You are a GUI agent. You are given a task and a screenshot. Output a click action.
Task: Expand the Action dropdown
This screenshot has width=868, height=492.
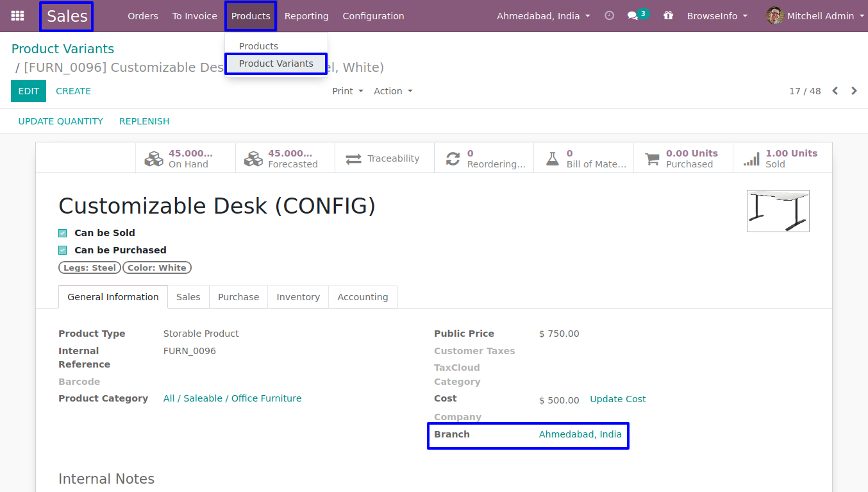tap(393, 91)
